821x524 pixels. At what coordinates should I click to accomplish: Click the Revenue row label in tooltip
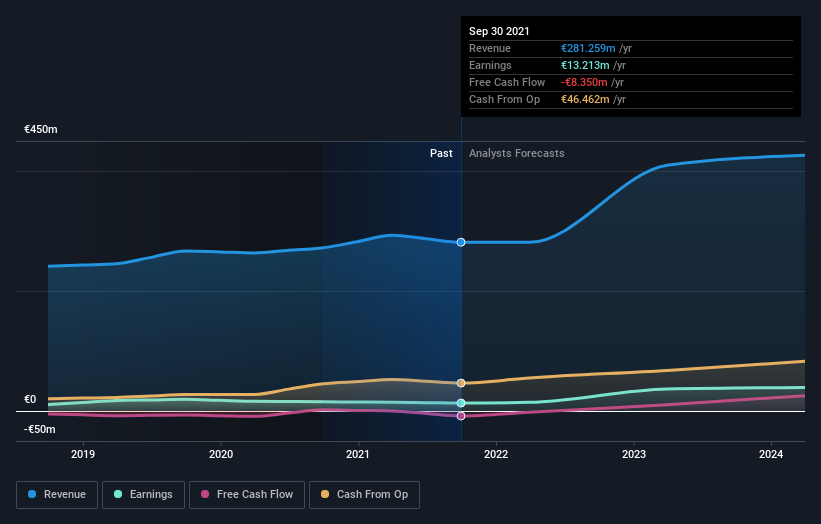pos(490,48)
